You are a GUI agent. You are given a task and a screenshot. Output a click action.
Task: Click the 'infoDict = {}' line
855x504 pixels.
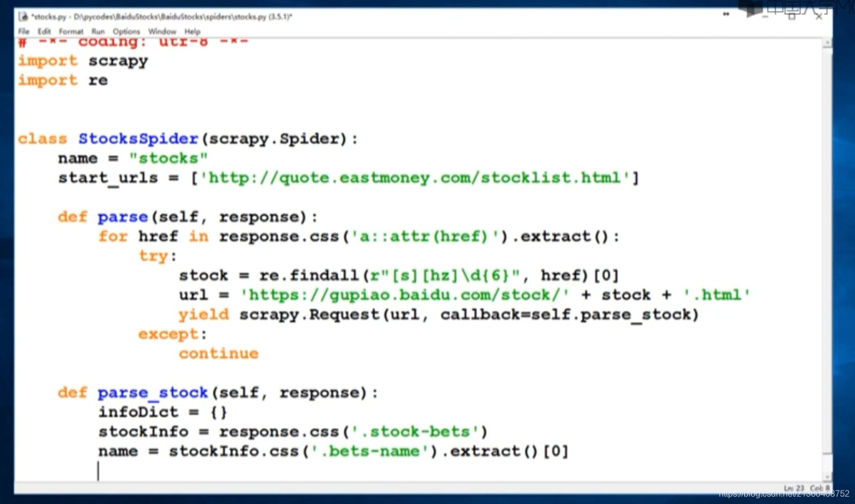163,412
